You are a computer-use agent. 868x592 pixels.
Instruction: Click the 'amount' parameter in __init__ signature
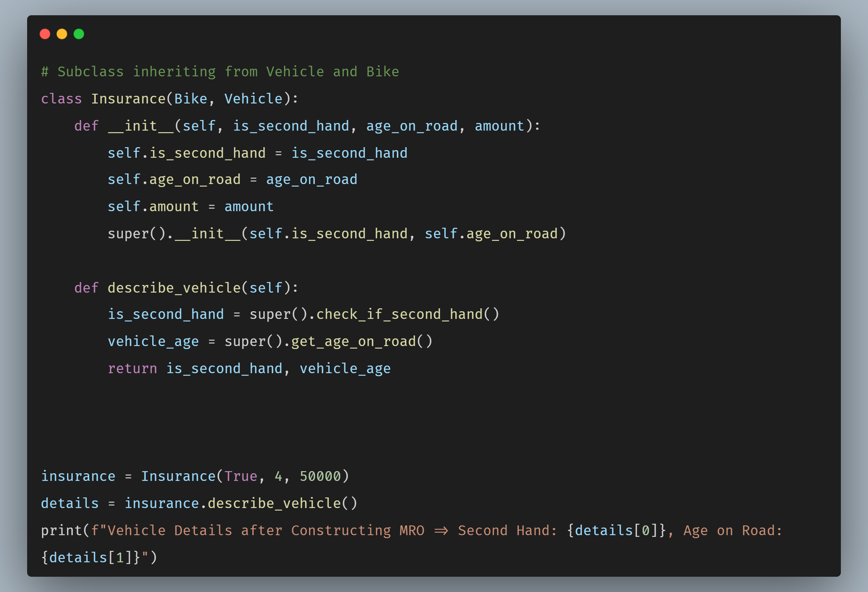click(x=499, y=126)
